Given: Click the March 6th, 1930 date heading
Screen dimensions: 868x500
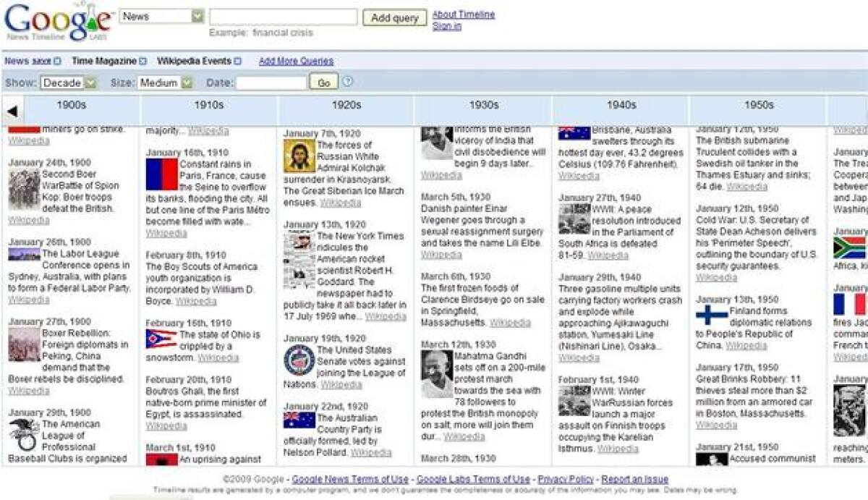Looking at the screenshot, I should 456,276.
